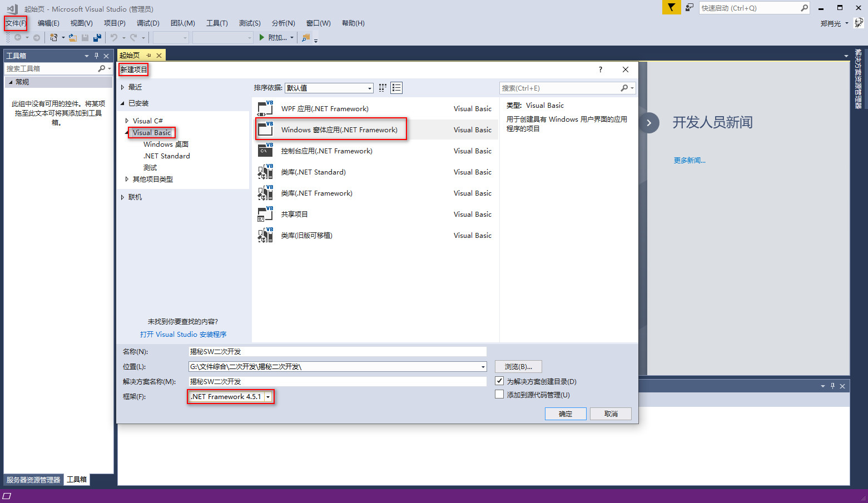Click the New Project toolbar icon
Screen dimensions: 868x503
point(54,38)
